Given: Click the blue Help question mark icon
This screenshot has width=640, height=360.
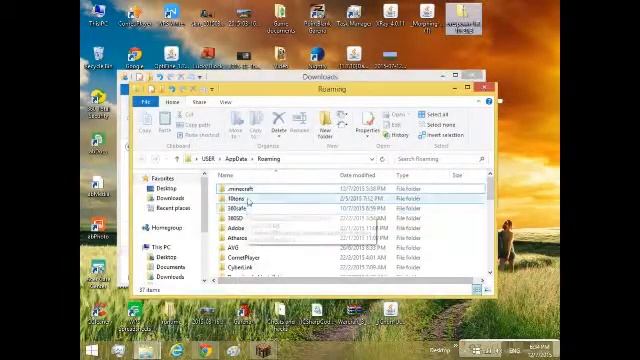Looking at the screenshot, I should [489, 101].
